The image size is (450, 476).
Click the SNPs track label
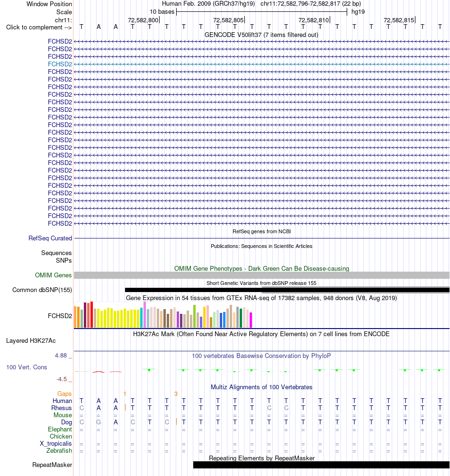pyautogui.click(x=63, y=260)
